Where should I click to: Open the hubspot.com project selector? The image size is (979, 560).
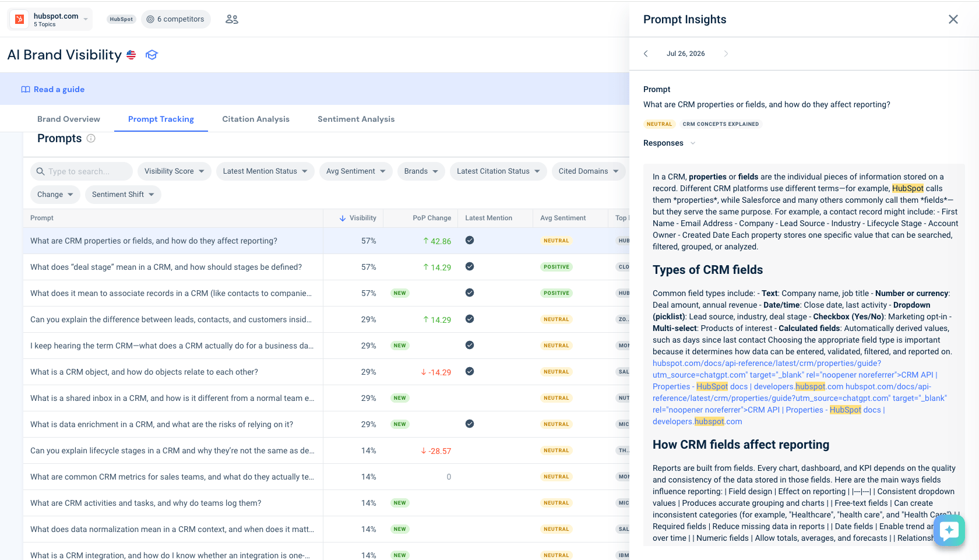[x=51, y=19]
